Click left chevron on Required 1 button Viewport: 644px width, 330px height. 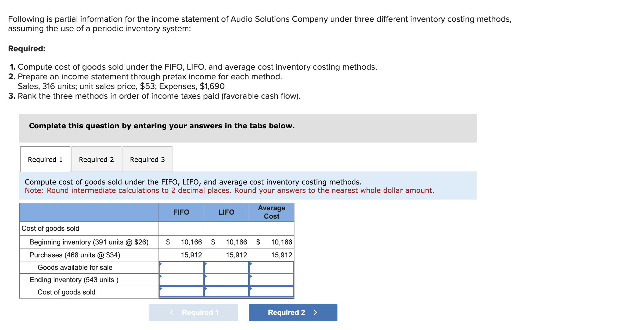point(172,312)
